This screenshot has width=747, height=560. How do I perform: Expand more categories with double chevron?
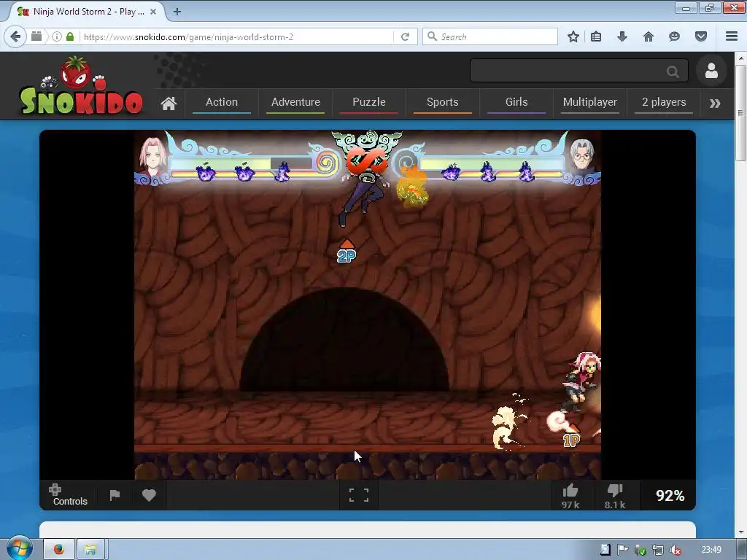click(715, 103)
